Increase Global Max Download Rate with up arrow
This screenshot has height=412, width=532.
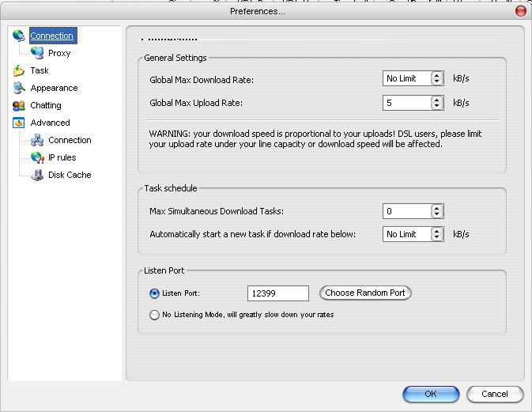point(437,75)
